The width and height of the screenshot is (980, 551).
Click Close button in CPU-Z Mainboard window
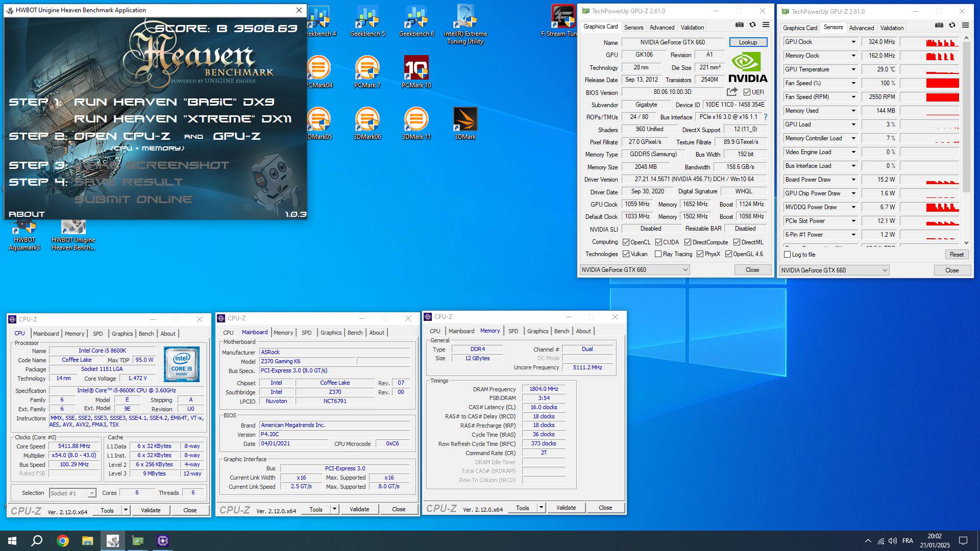point(399,509)
